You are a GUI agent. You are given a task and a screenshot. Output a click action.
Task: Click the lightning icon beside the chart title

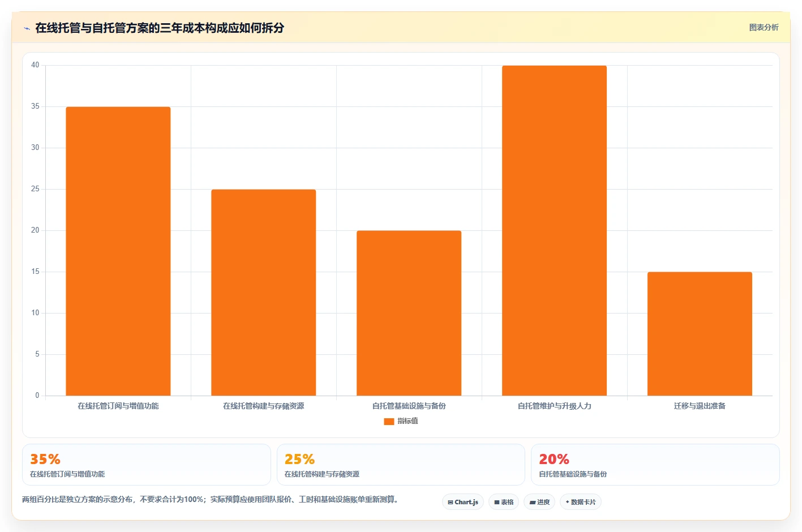(x=27, y=28)
